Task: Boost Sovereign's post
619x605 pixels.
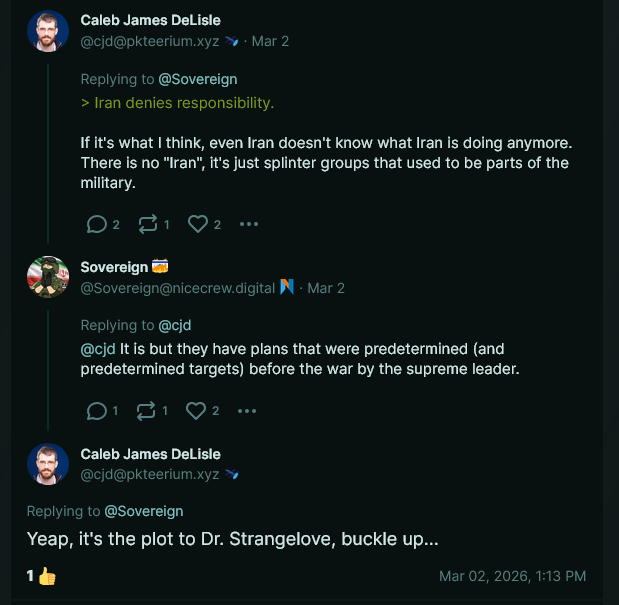Action: click(146, 410)
